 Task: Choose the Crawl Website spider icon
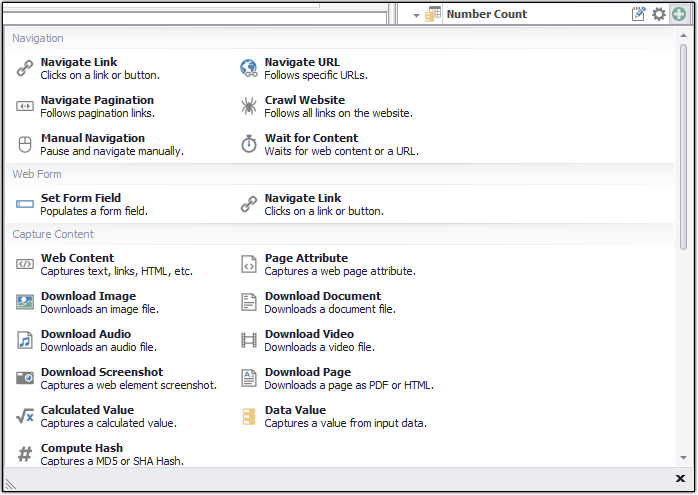pos(249,106)
